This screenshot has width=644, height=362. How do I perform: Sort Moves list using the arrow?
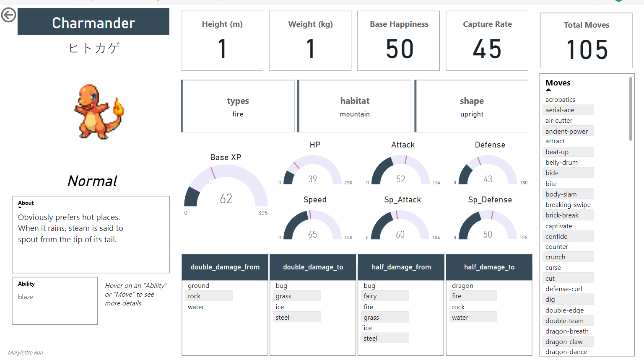pyautogui.click(x=548, y=90)
